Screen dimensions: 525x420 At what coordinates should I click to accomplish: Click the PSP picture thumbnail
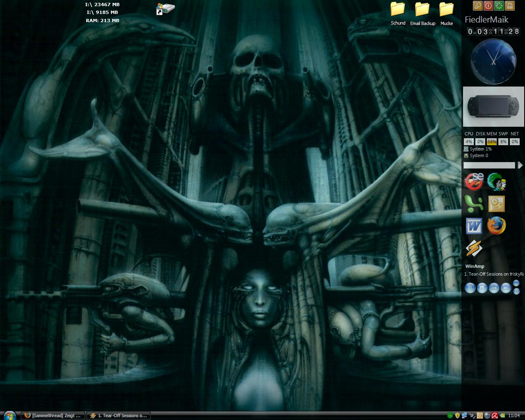click(x=493, y=107)
